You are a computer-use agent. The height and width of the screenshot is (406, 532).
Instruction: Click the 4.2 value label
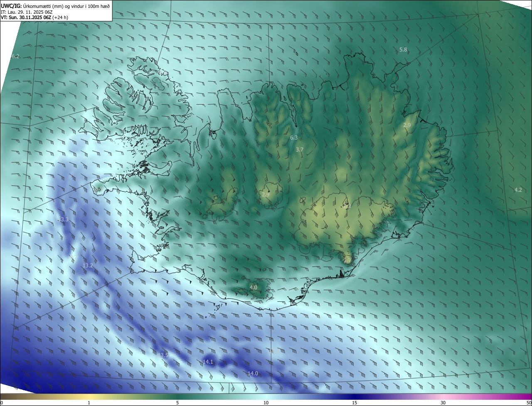[518, 190]
